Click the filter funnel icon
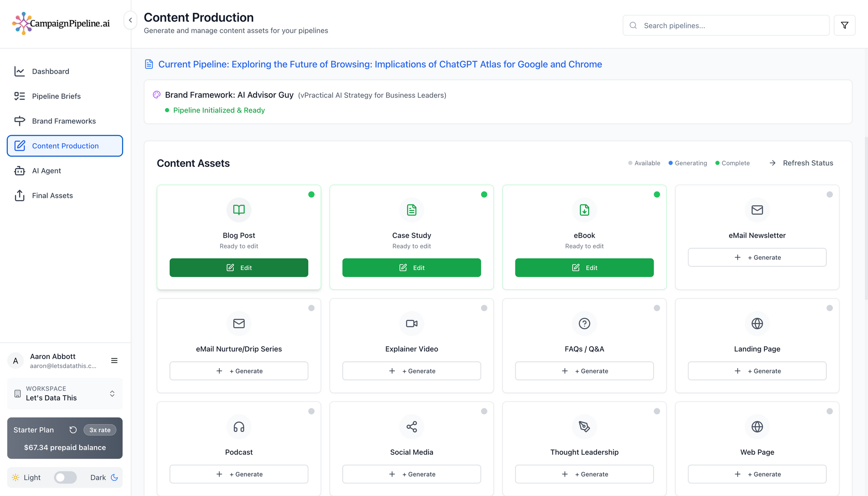This screenshot has width=868, height=496. tap(844, 25)
